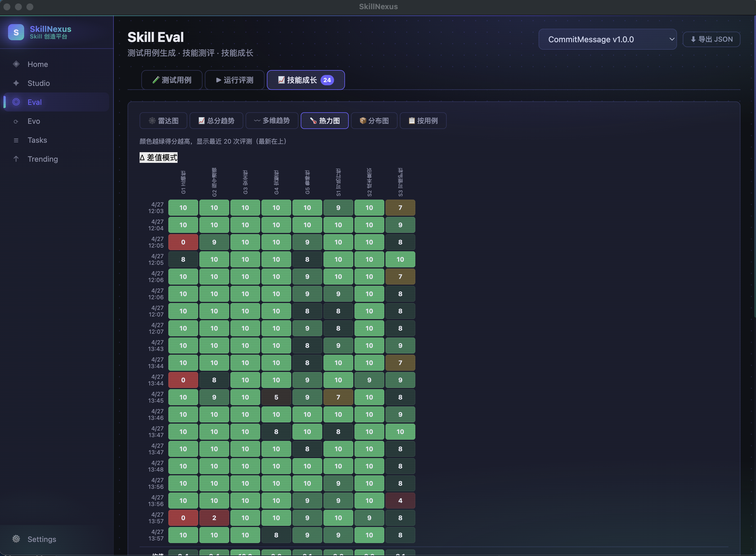Click the 多维趋势 multi-trend button
756x556 pixels.
(x=272, y=121)
